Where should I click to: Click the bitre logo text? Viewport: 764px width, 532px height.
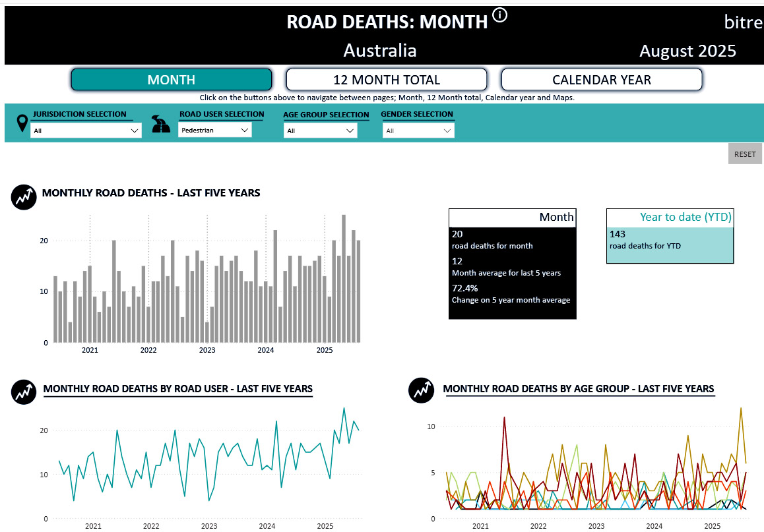click(x=743, y=22)
